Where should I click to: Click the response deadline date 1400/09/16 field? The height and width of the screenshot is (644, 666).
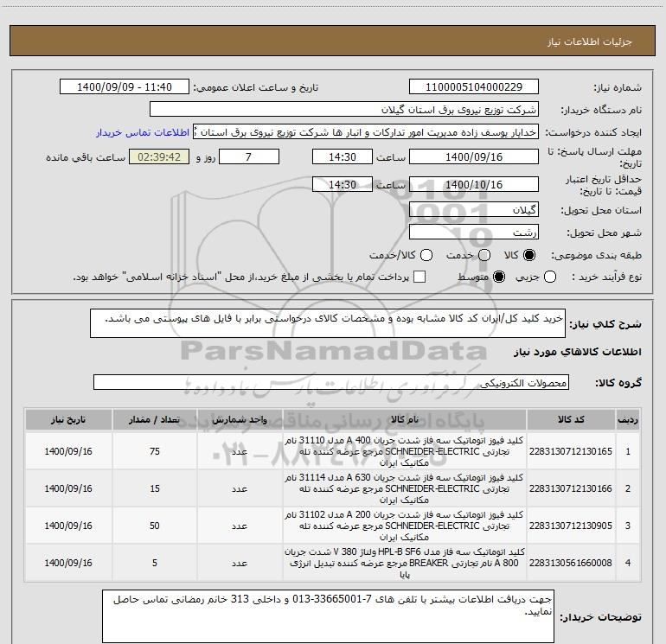point(474,156)
